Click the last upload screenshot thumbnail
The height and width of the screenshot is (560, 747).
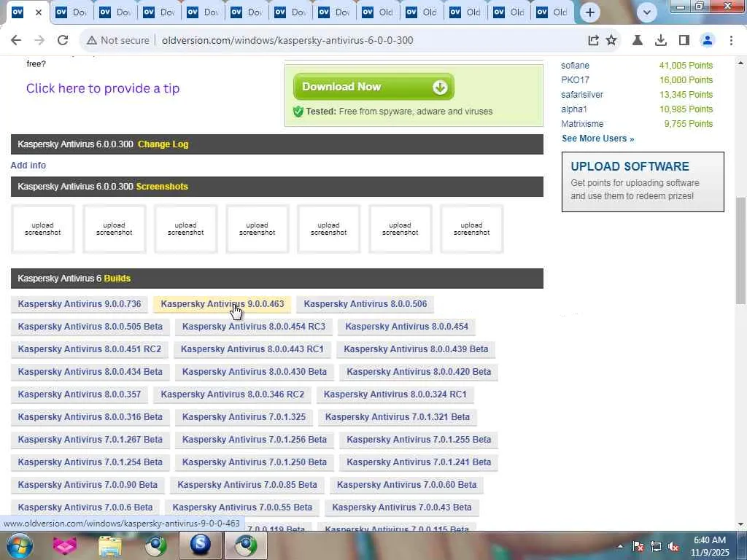[472, 229]
